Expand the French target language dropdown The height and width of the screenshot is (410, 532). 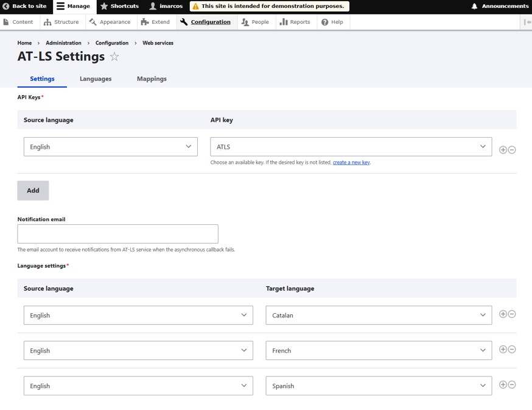(x=378, y=351)
